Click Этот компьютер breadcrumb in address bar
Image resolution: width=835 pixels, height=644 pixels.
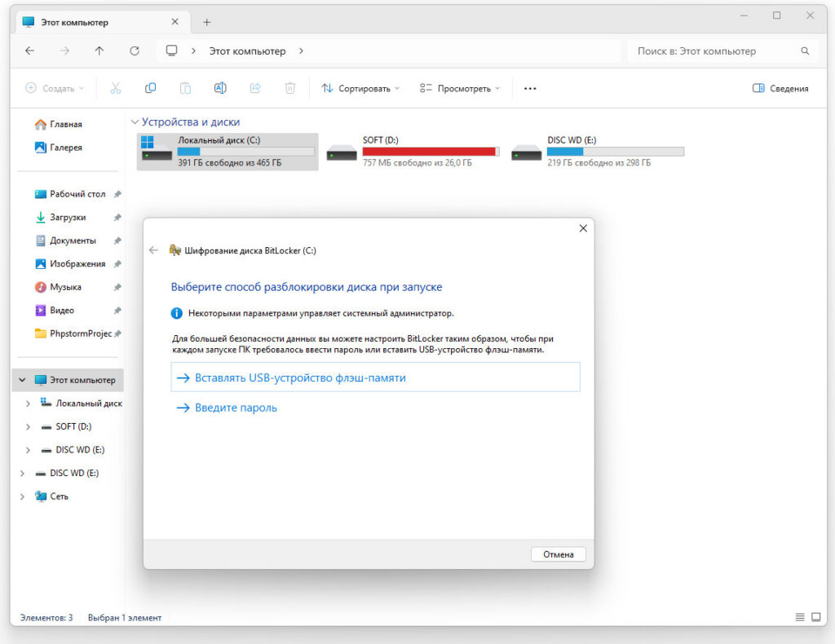tap(247, 51)
